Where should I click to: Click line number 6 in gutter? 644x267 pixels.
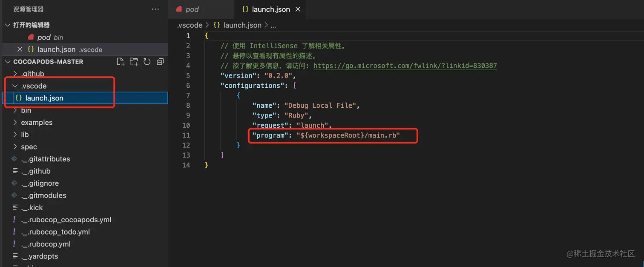click(188, 86)
